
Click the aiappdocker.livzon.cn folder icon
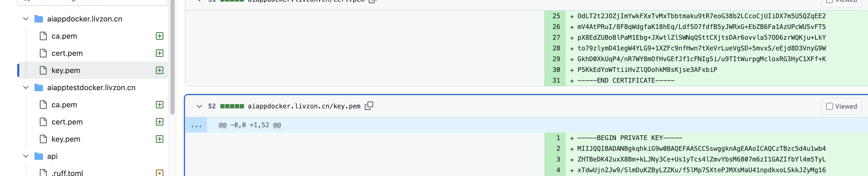[x=39, y=19]
